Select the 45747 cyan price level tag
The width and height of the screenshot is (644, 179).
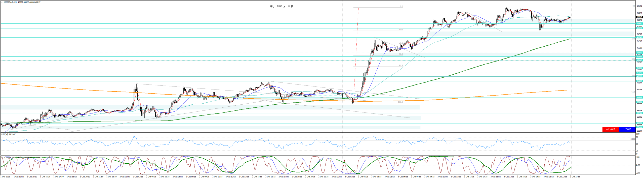coord(639,37)
